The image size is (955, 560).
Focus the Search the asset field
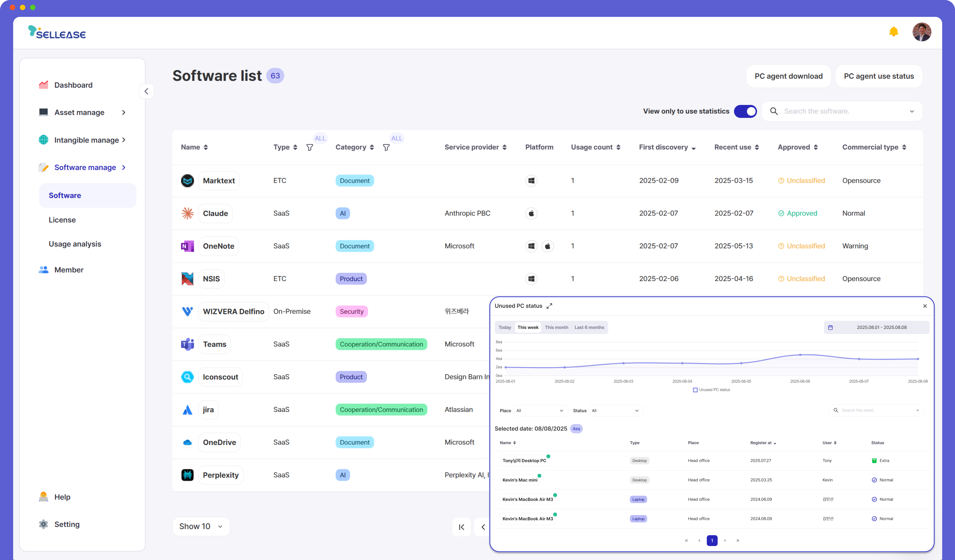point(876,410)
